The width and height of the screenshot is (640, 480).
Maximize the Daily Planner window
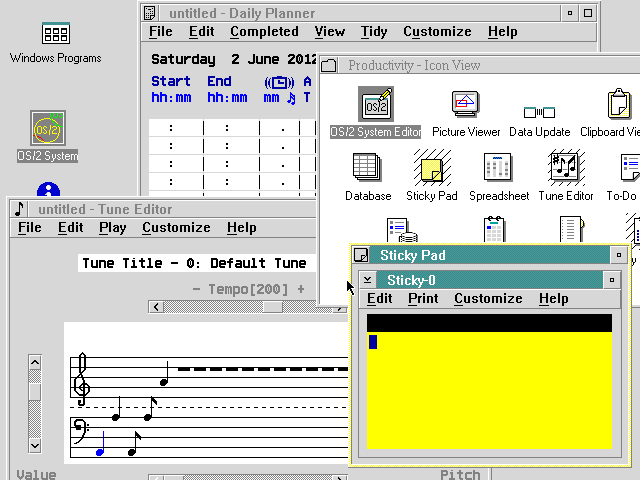point(588,13)
